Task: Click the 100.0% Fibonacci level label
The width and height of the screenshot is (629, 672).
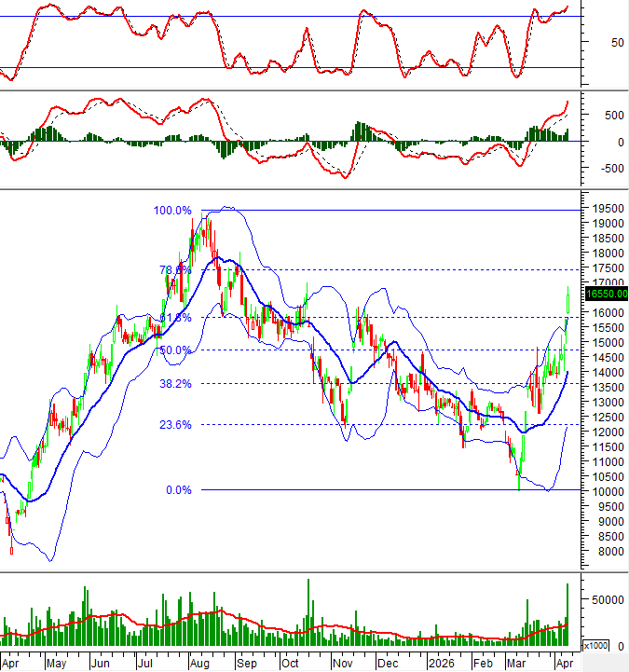Action: (x=172, y=211)
